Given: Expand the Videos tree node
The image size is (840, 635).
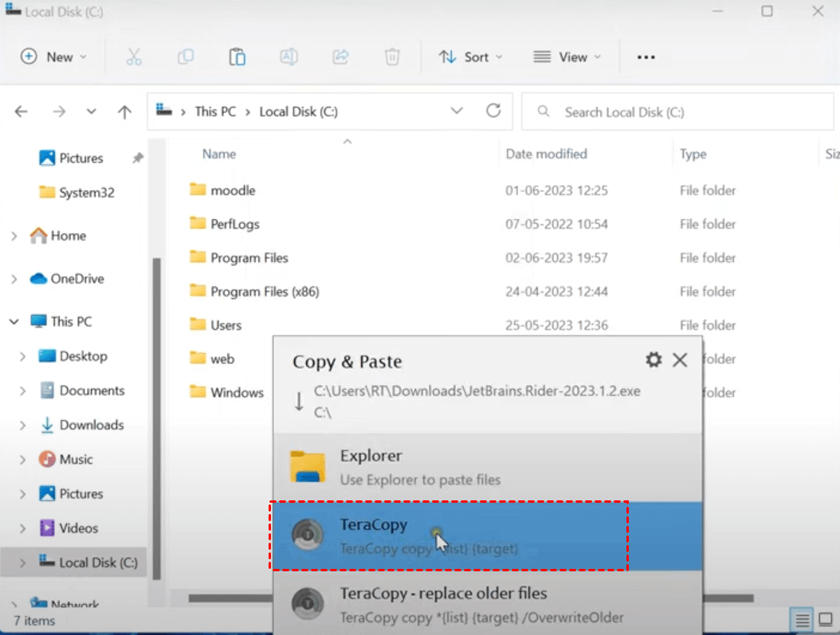Looking at the screenshot, I should pyautogui.click(x=22, y=528).
